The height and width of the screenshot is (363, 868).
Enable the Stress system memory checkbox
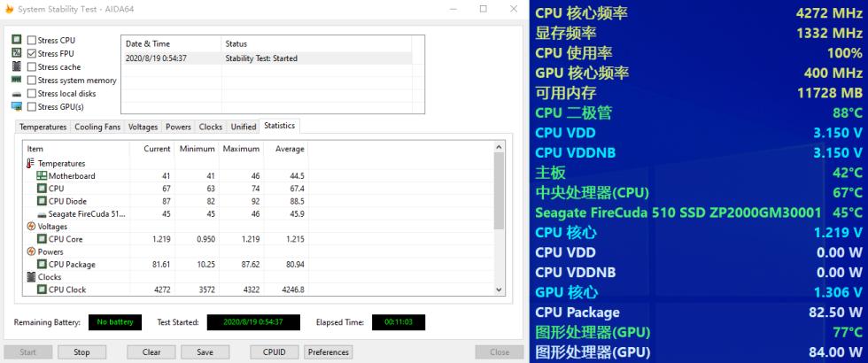pyautogui.click(x=32, y=81)
